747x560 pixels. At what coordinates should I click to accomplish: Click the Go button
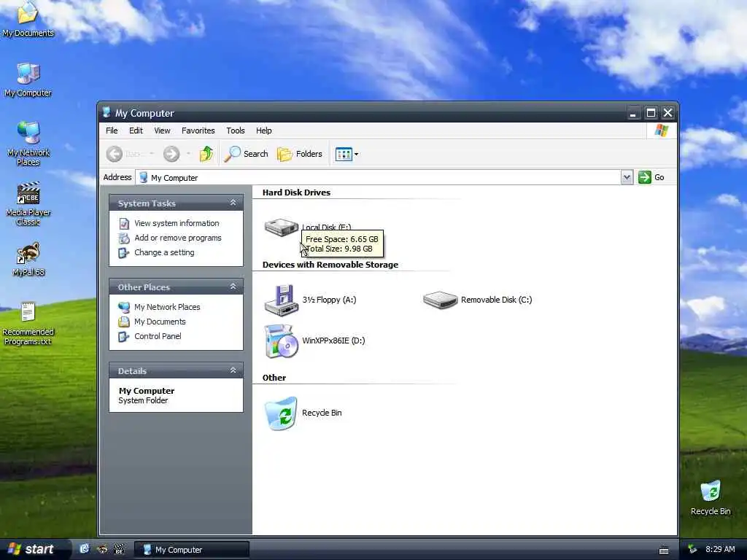[x=651, y=178]
